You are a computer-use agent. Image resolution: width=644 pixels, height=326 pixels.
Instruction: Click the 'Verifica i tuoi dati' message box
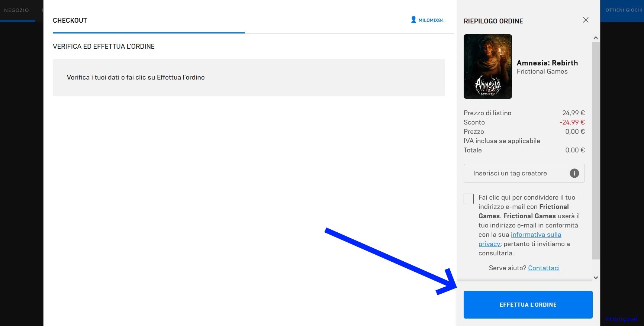(248, 77)
